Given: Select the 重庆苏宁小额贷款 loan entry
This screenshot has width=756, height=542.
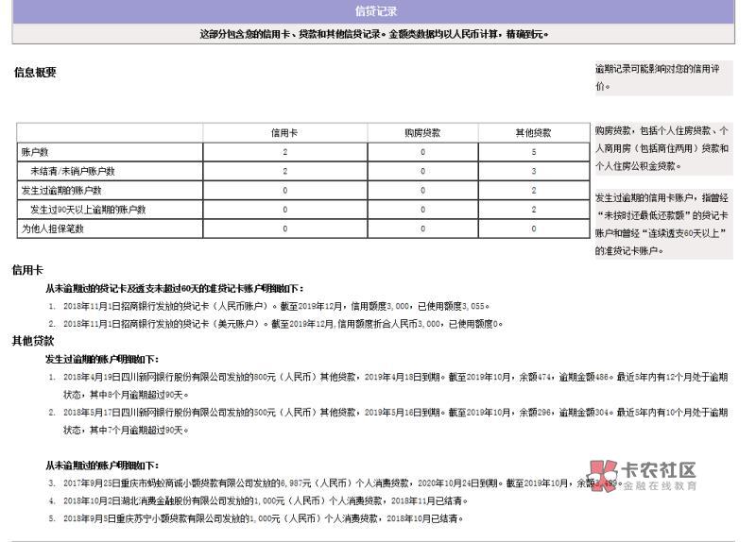Looking at the screenshot, I should (x=264, y=519).
